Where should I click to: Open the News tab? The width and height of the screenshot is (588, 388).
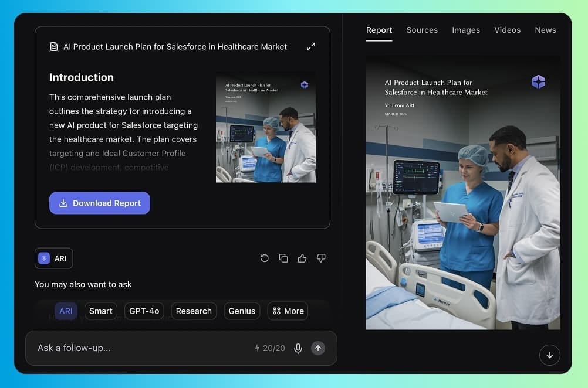(545, 30)
